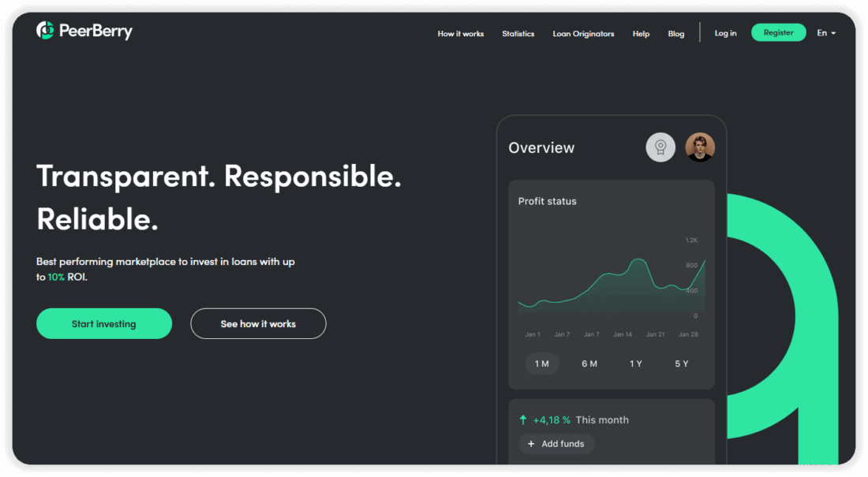The width and height of the screenshot is (868, 477).
Task: Click See how it works button
Action: [x=259, y=324]
